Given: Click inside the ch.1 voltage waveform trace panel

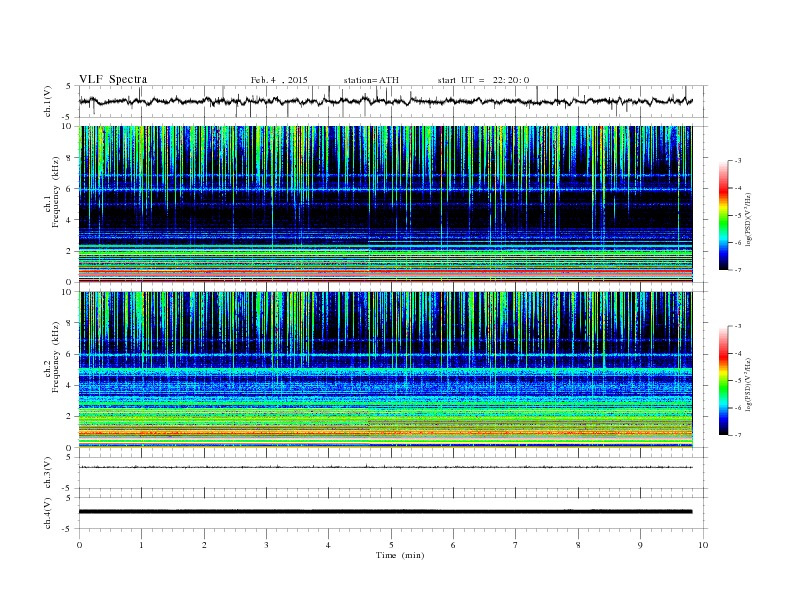Looking at the screenshot, I should (x=393, y=101).
